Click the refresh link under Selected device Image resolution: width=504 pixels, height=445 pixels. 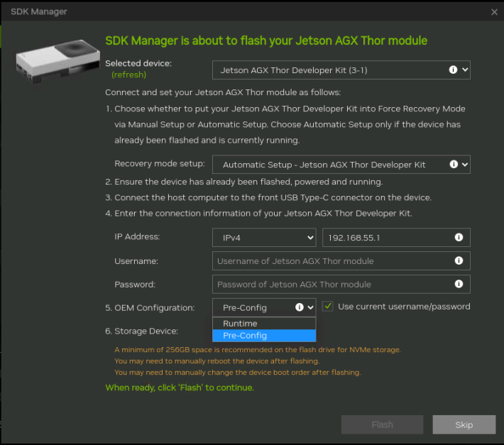point(129,75)
